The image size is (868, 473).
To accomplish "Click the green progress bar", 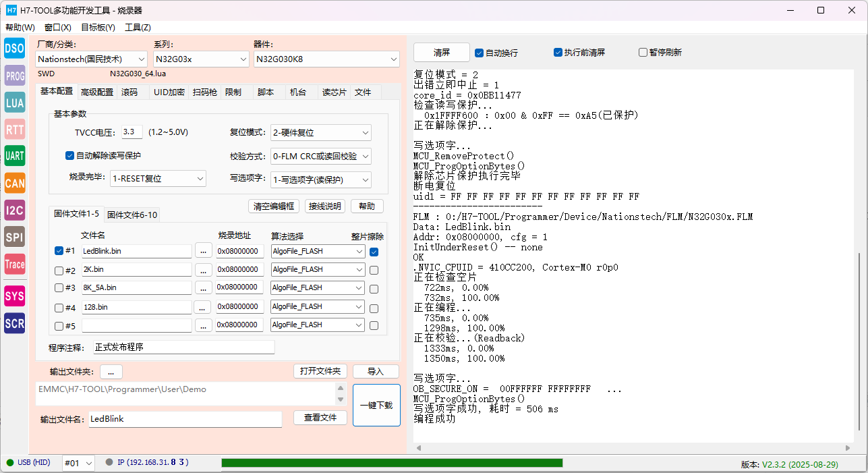I will tap(391, 463).
